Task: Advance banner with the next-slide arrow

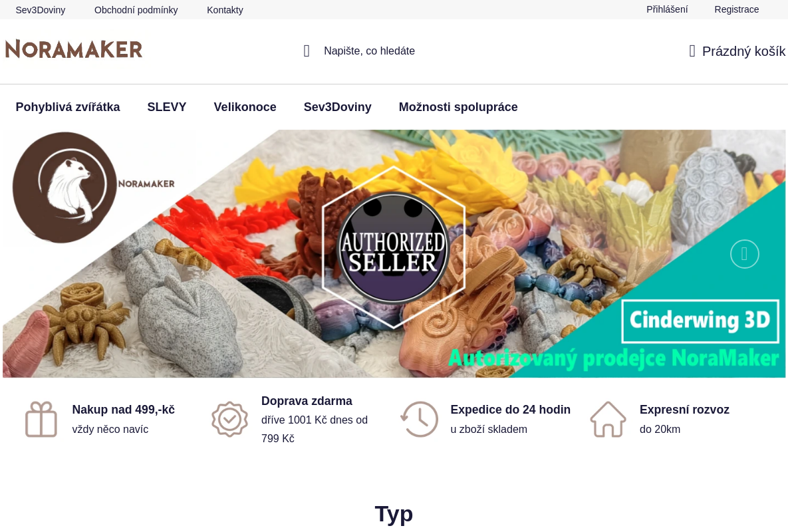Action: click(x=744, y=254)
